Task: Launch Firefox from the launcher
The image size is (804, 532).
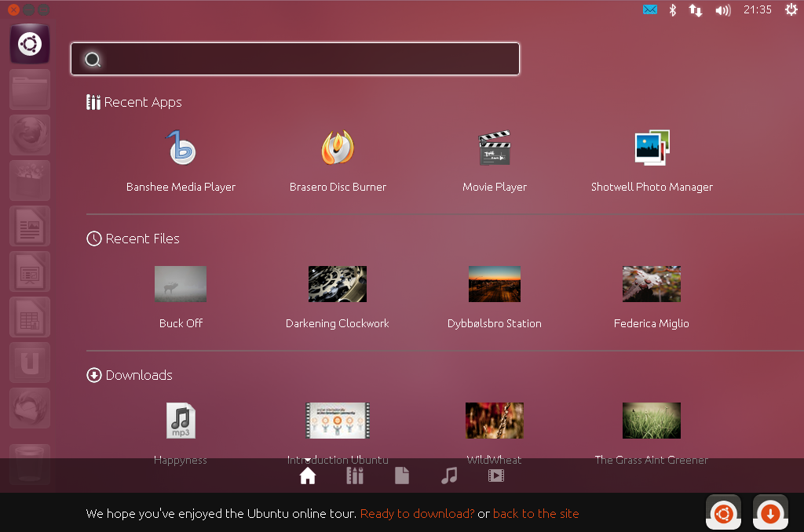Action: (29, 134)
